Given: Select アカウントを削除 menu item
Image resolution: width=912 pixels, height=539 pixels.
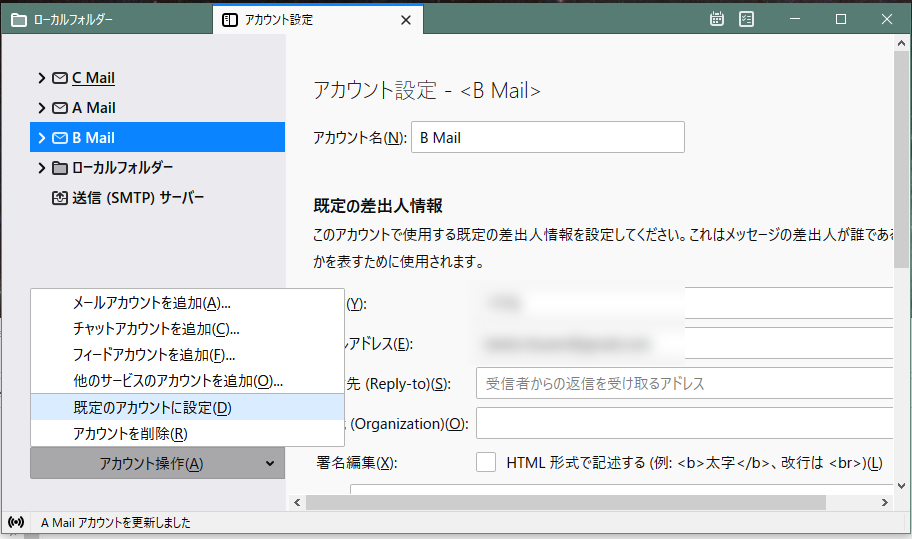Looking at the screenshot, I should (187, 433).
